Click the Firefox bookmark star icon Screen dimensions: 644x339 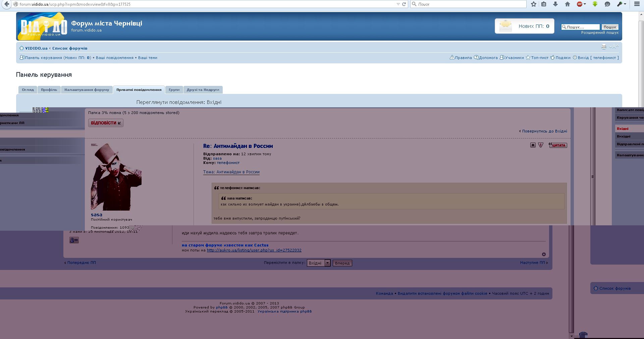click(x=534, y=4)
